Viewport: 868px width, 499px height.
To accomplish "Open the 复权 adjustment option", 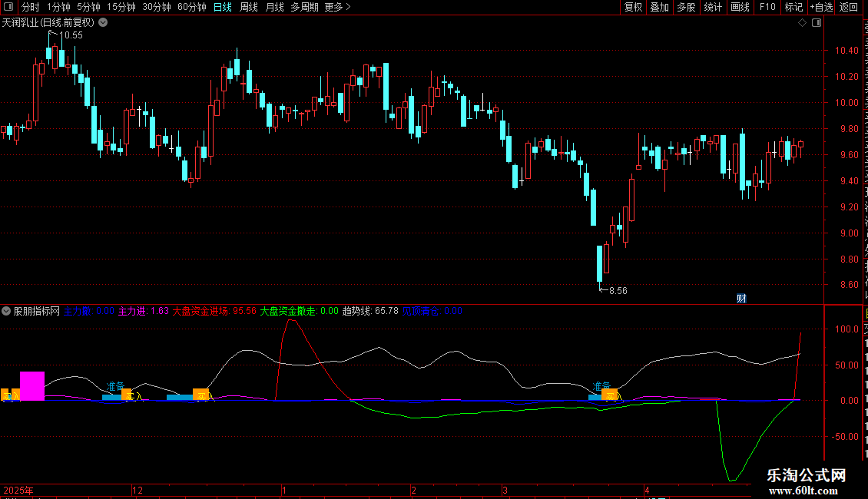I will (x=633, y=7).
